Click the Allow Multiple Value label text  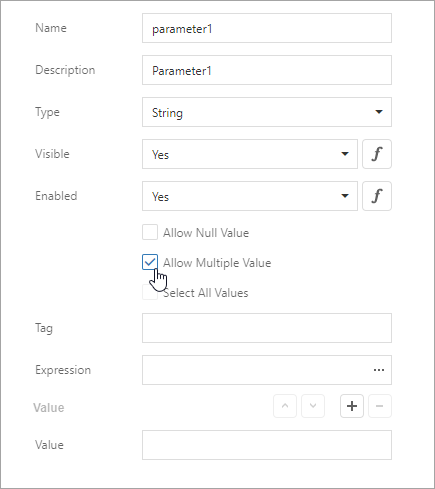(217, 263)
